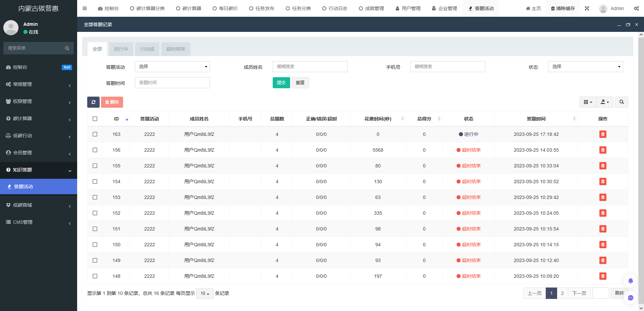This screenshot has width=644, height=311.
Task: Click the 重置 reset button
Action: point(300,83)
